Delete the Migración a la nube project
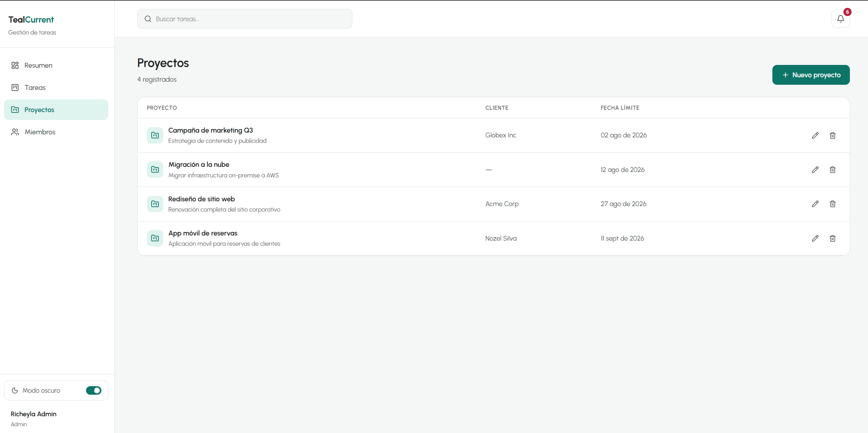The width and height of the screenshot is (868, 433). tap(832, 170)
